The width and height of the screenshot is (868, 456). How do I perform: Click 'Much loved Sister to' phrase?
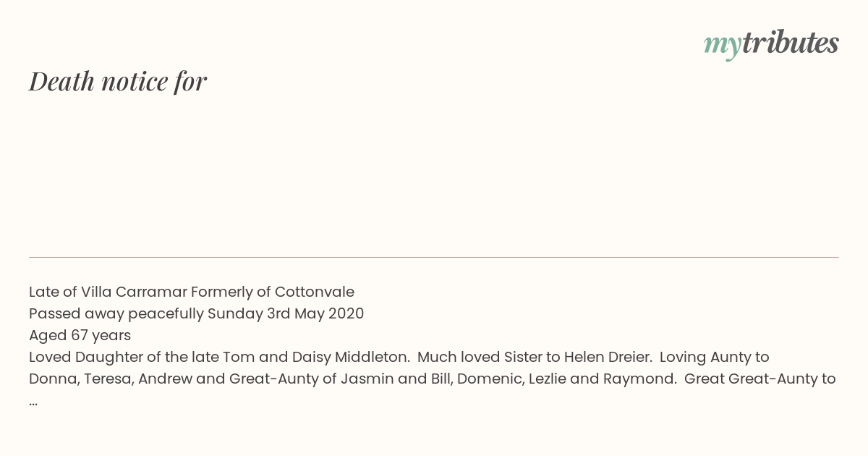tap(489, 357)
